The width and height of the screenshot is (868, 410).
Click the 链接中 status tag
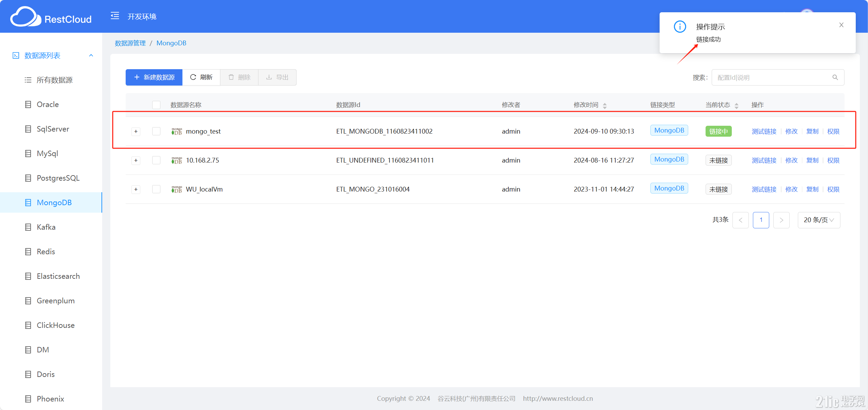719,131
